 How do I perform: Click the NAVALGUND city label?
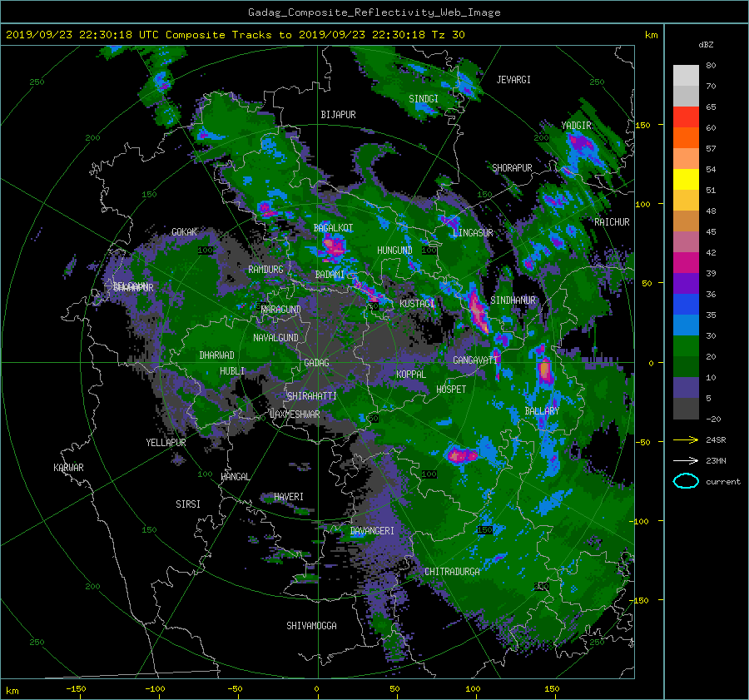(x=275, y=337)
